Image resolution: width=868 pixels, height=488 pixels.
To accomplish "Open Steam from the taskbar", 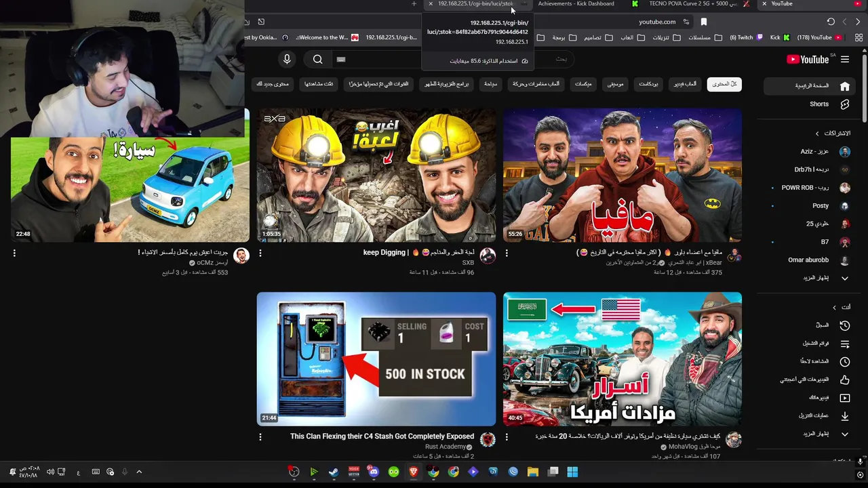I will click(x=334, y=472).
